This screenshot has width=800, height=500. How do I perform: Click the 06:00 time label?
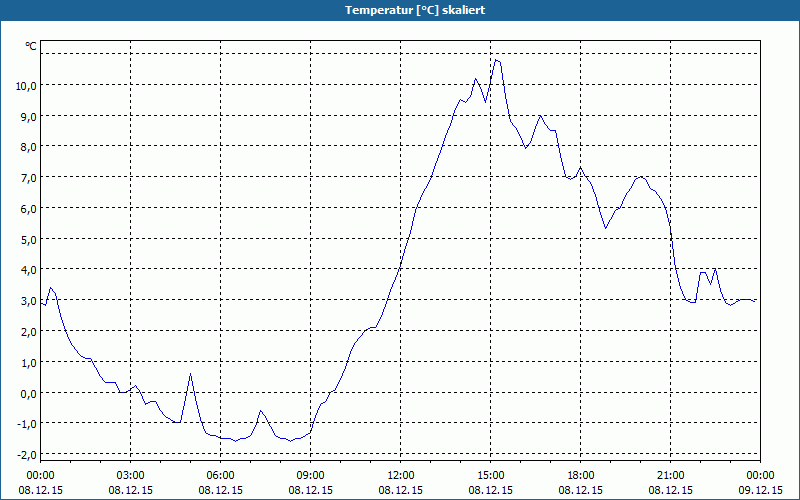(220, 476)
